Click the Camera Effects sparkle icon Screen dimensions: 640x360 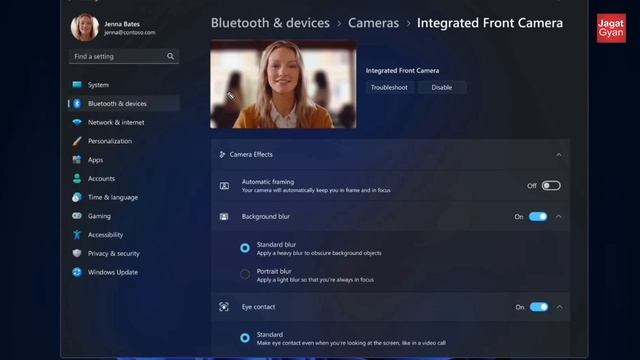[222, 154]
